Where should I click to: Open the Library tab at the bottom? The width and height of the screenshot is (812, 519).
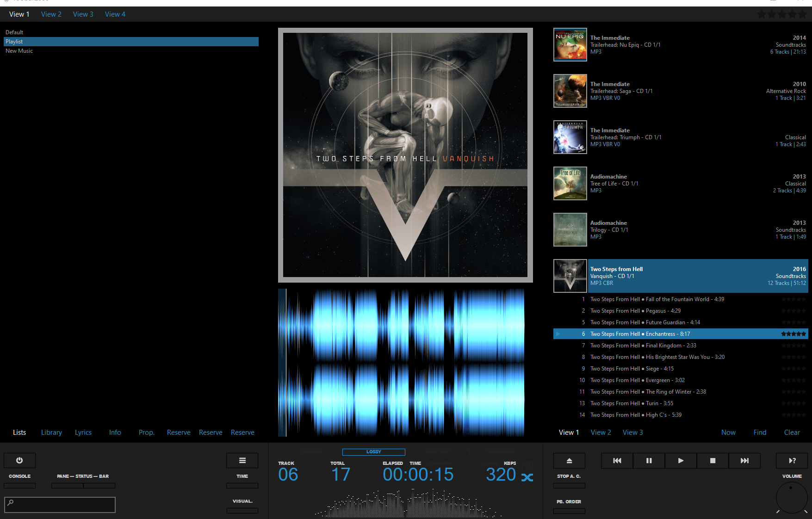point(51,432)
